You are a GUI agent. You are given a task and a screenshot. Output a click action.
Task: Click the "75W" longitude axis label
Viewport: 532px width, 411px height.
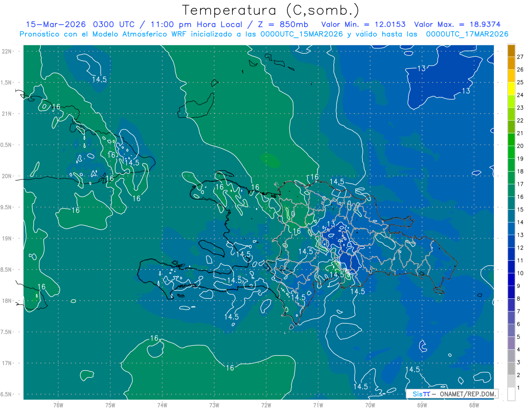click(110, 405)
